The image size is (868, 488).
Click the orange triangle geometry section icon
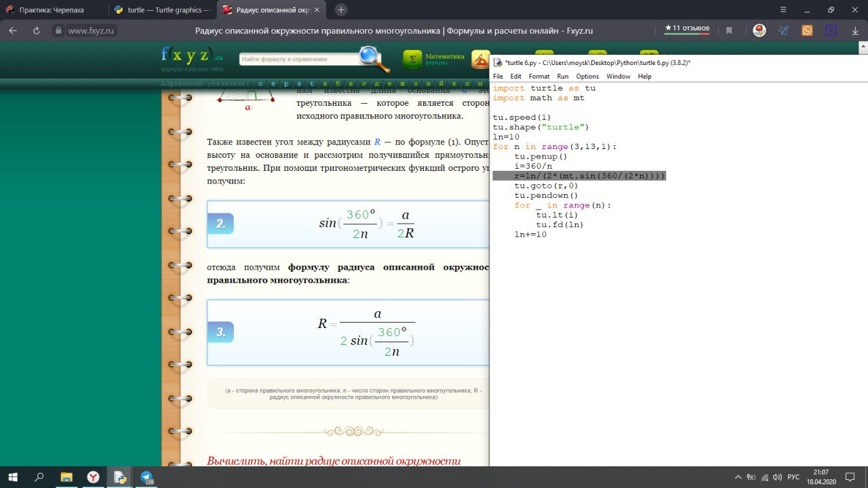tap(481, 60)
